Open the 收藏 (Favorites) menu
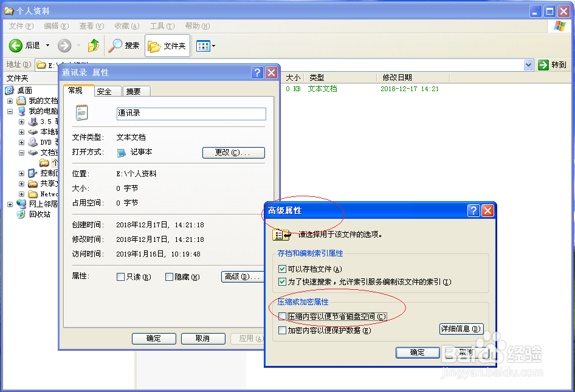Screen dimensions: 575x392 click(x=126, y=26)
